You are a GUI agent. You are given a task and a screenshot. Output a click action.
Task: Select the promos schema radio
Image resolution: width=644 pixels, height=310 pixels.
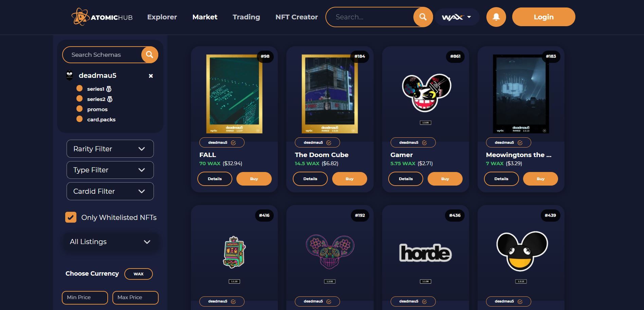point(79,109)
